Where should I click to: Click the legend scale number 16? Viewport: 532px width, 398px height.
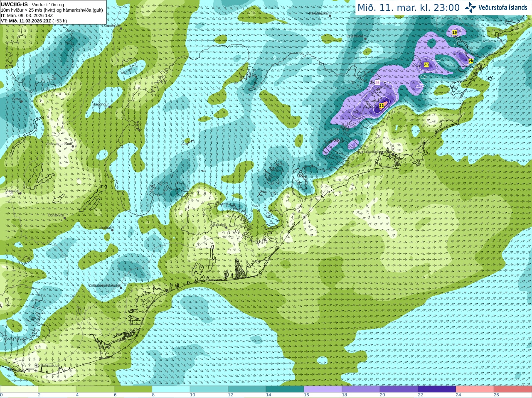[306, 395]
